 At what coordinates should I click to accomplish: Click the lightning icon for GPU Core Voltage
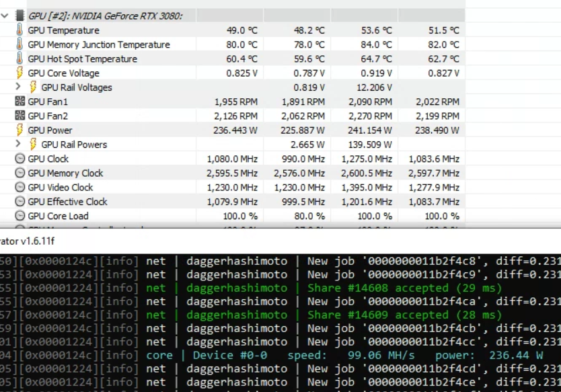click(20, 73)
